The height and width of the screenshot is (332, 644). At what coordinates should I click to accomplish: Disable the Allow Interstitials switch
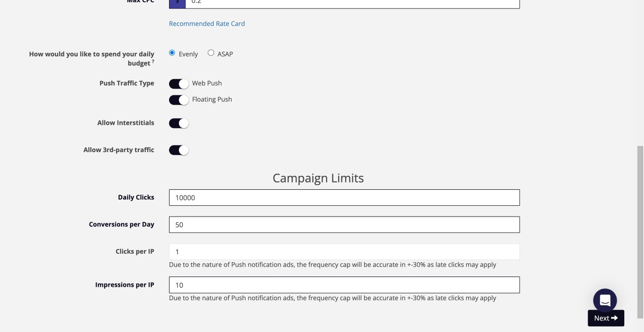coord(179,123)
